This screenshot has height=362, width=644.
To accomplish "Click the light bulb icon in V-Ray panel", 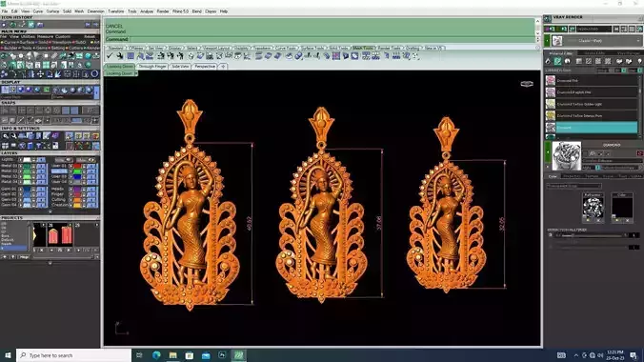I will coord(639,61).
